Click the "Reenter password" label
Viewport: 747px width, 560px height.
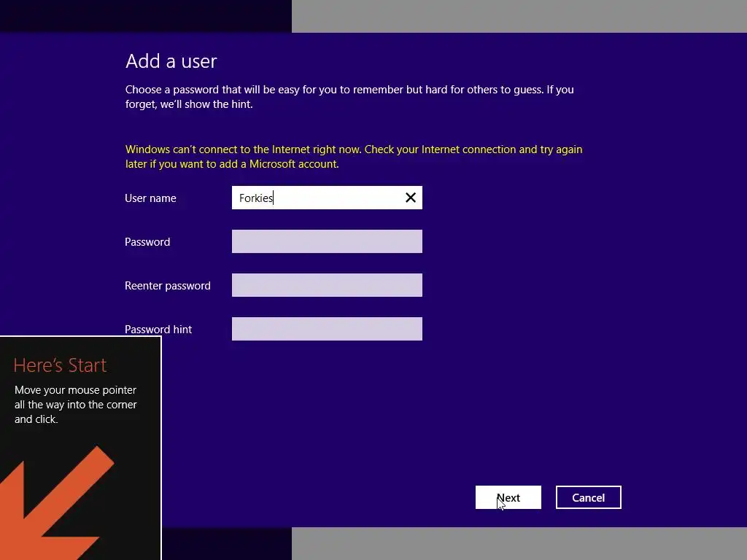click(x=168, y=286)
